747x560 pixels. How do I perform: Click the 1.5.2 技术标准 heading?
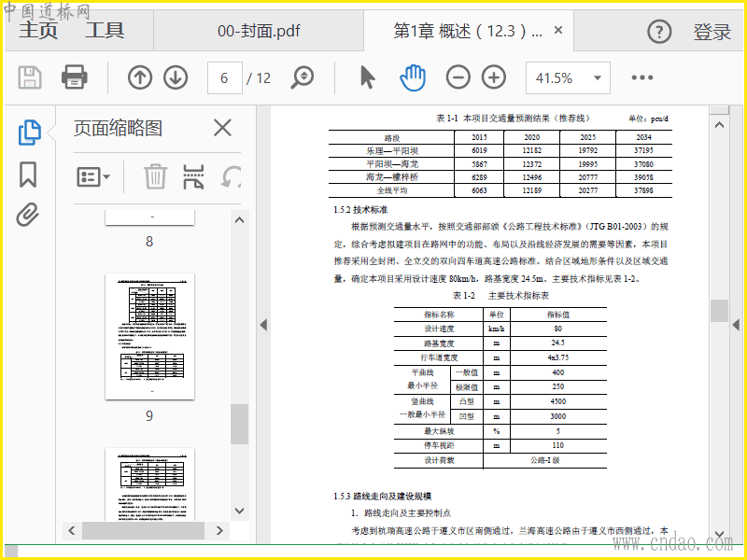(x=360, y=209)
